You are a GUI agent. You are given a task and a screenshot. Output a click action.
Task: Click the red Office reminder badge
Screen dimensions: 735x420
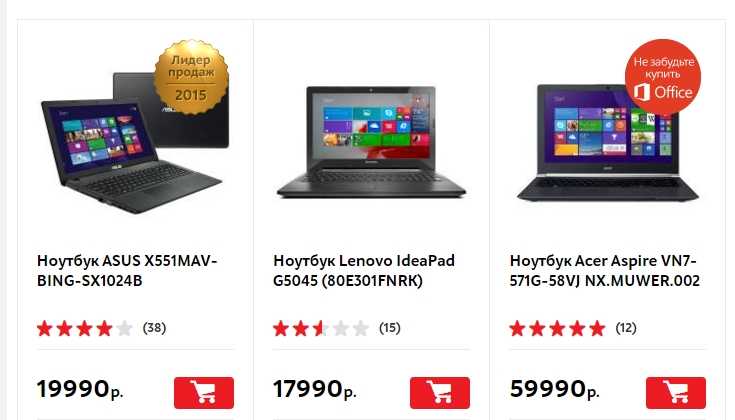[663, 77]
